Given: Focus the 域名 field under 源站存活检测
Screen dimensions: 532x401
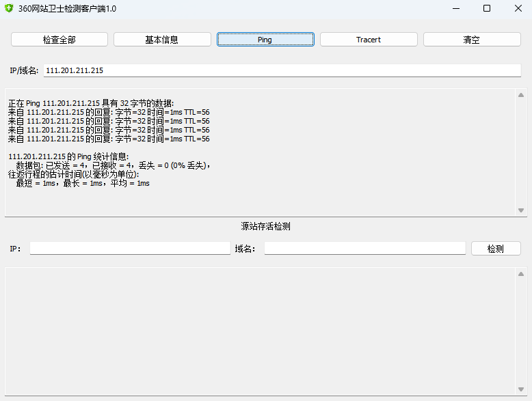Looking at the screenshot, I should point(364,249).
